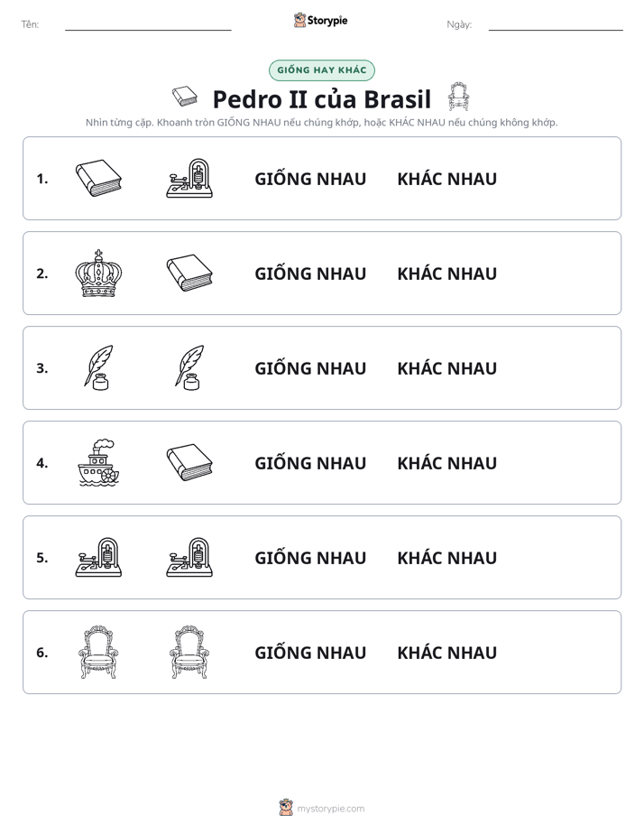644x834 pixels.
Task: Click the book icon in row 1
Action: click(98, 178)
